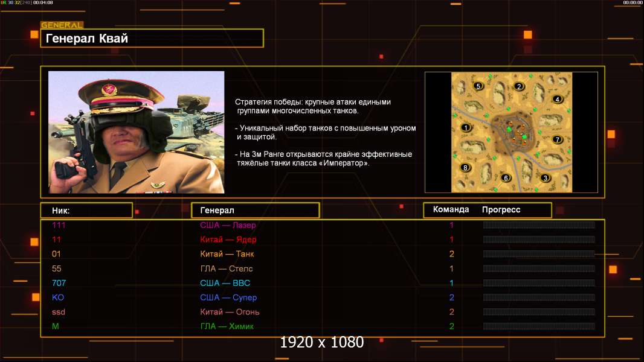Click start position 4 on the map
This screenshot has width=644, height=362.
[558, 99]
